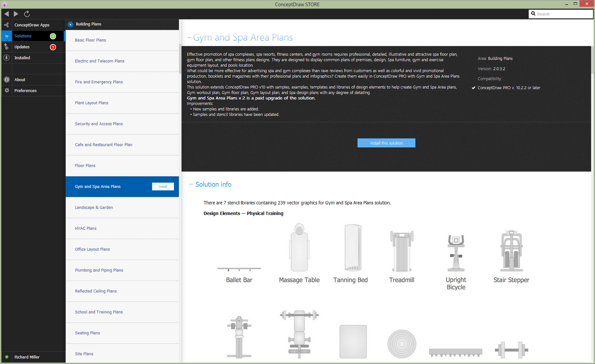This screenshot has height=364, width=595.
Task: Close the ConceptDraw STORE window
Action: tap(587, 4)
